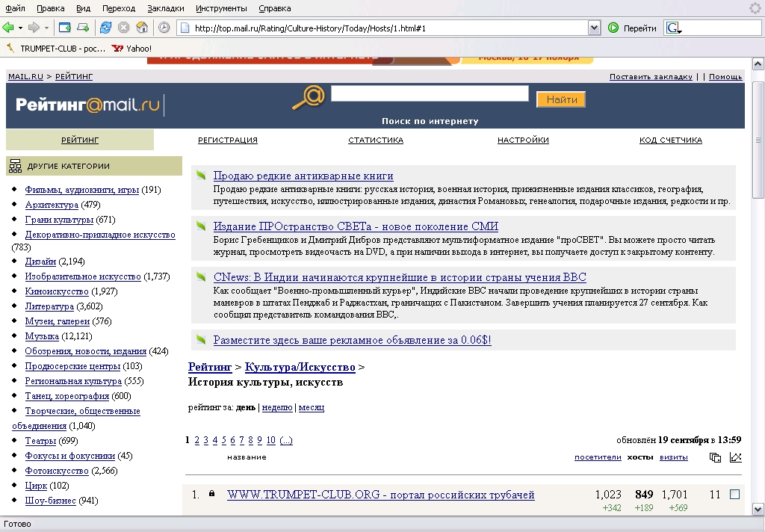Open the Дизайн category
Image resolution: width=765 pixels, height=532 pixels.
point(40,262)
